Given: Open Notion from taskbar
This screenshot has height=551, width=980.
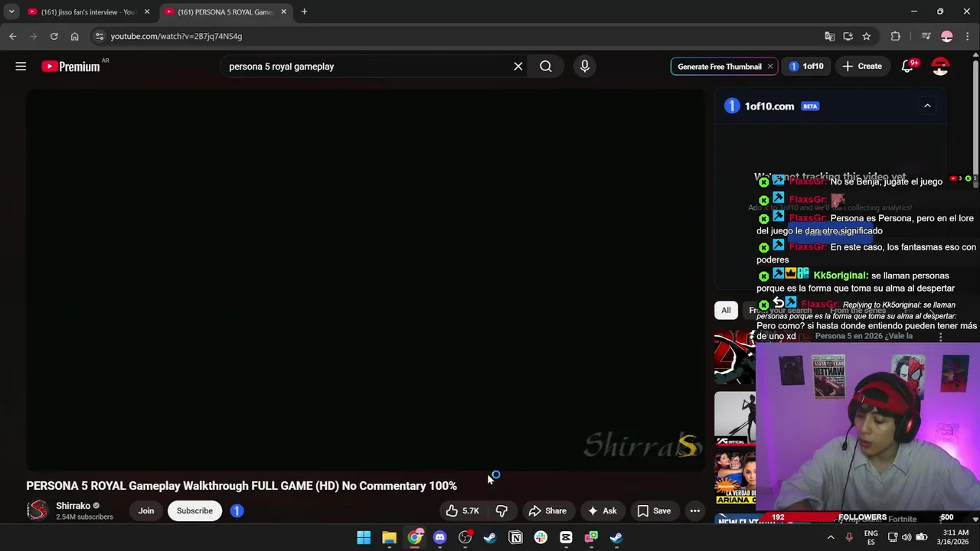Looking at the screenshot, I should 515,538.
